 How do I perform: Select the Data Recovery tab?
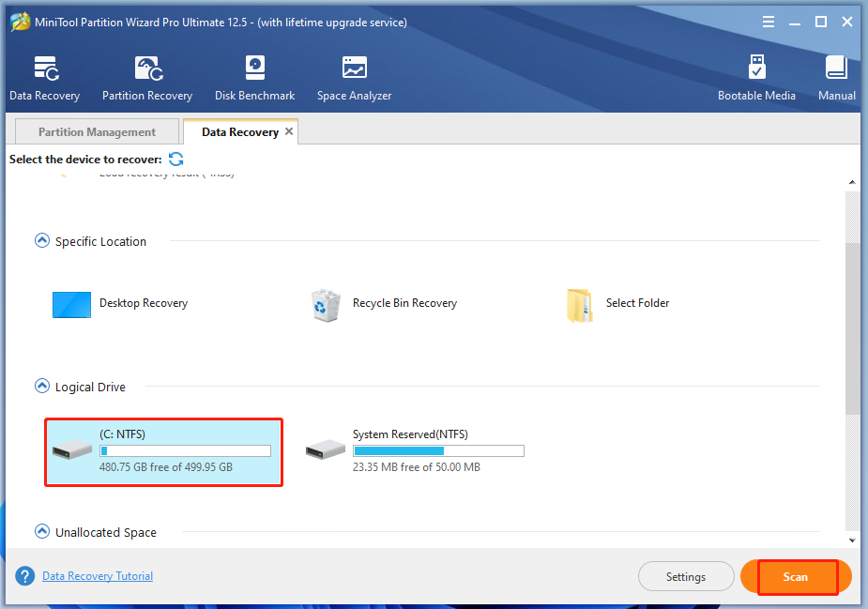pos(239,131)
